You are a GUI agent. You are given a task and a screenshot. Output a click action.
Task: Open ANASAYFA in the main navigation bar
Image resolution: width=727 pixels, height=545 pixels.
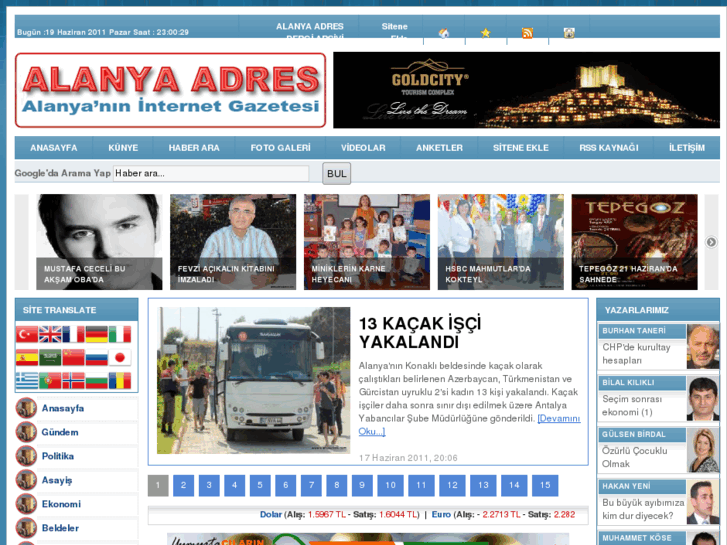point(54,148)
